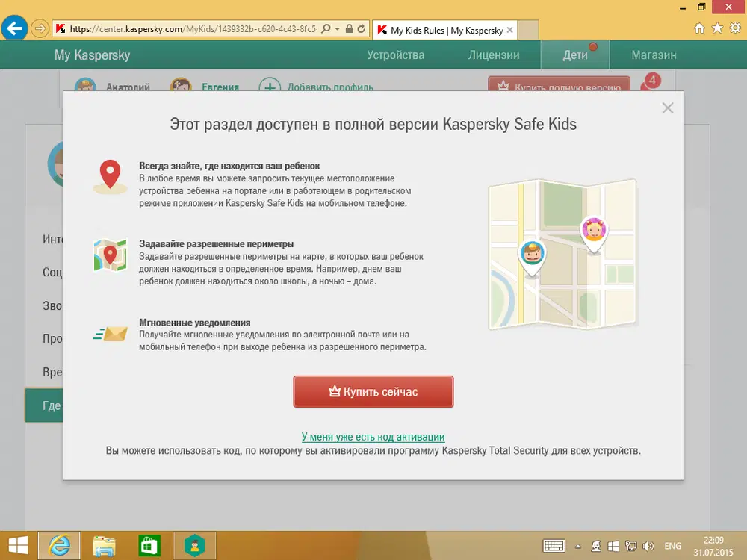The height and width of the screenshot is (560, 747).
Task: Open the browser Home icon
Action: 699,28
